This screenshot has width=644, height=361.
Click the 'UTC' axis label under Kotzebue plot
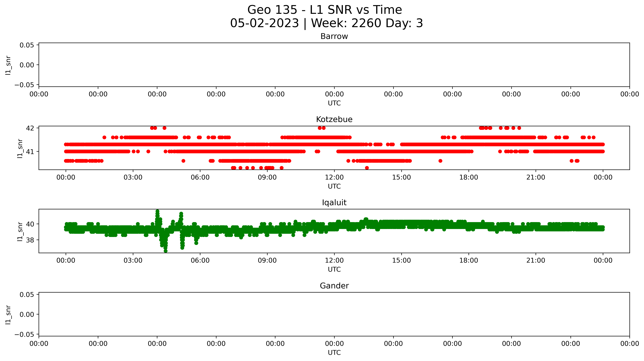click(x=334, y=186)
